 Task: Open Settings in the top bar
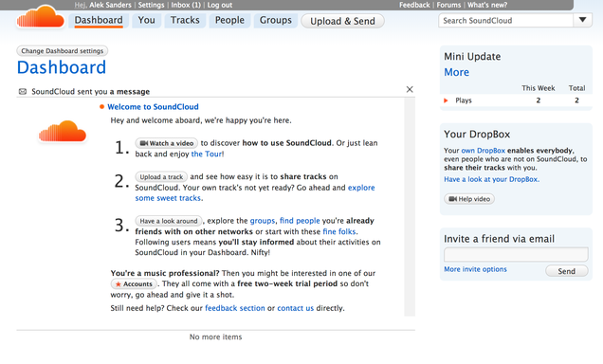[151, 5]
